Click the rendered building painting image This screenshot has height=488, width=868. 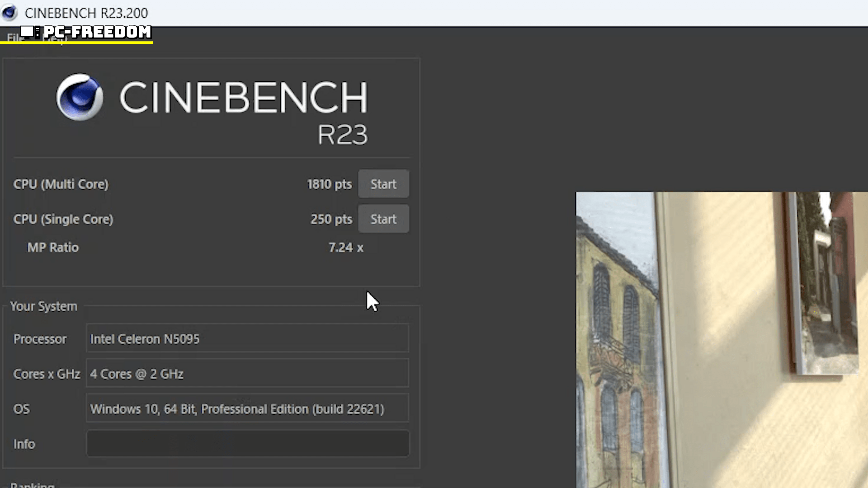(x=721, y=339)
